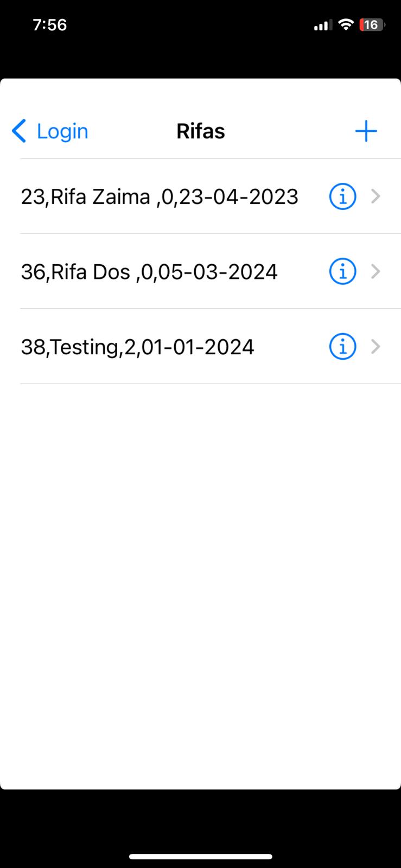Tap the home indicator bar at bottom
Image resolution: width=401 pixels, height=868 pixels.
[x=201, y=857]
